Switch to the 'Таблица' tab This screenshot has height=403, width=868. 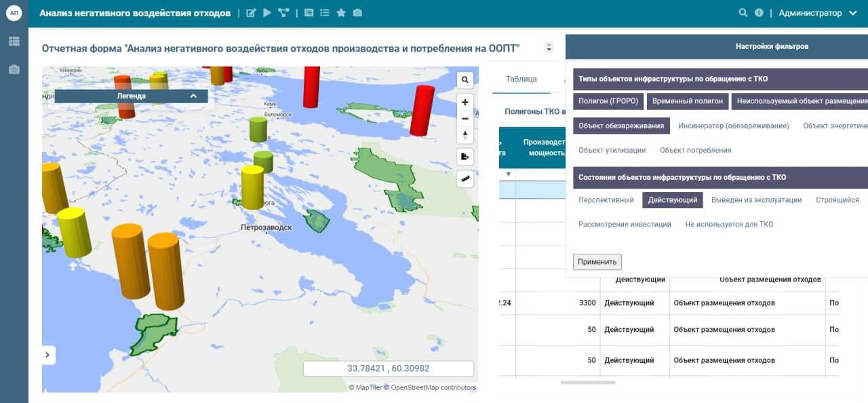521,79
